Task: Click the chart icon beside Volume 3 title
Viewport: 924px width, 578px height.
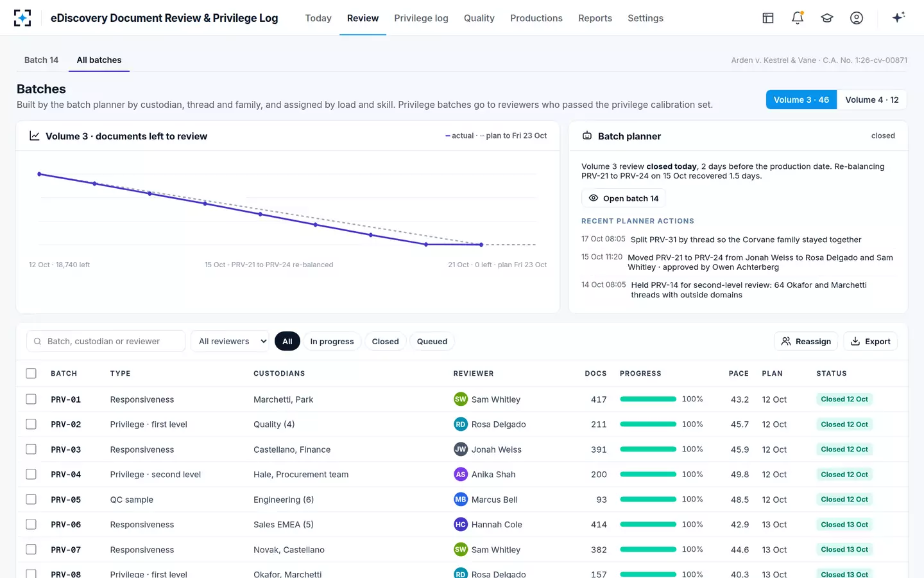Action: 35,136
